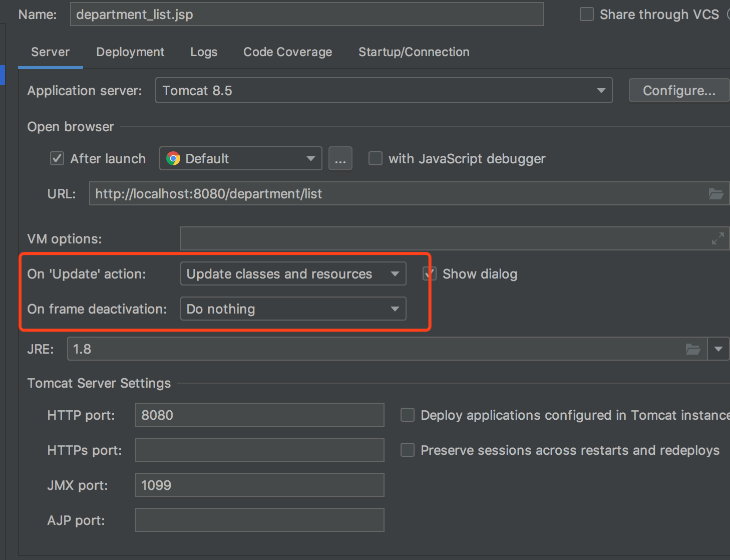730x560 pixels.
Task: Click the Application server: label
Action: click(x=85, y=91)
